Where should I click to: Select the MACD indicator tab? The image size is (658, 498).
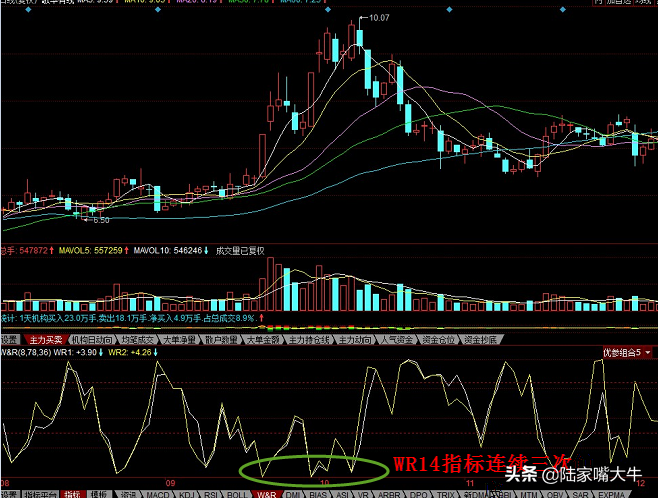click(157, 495)
